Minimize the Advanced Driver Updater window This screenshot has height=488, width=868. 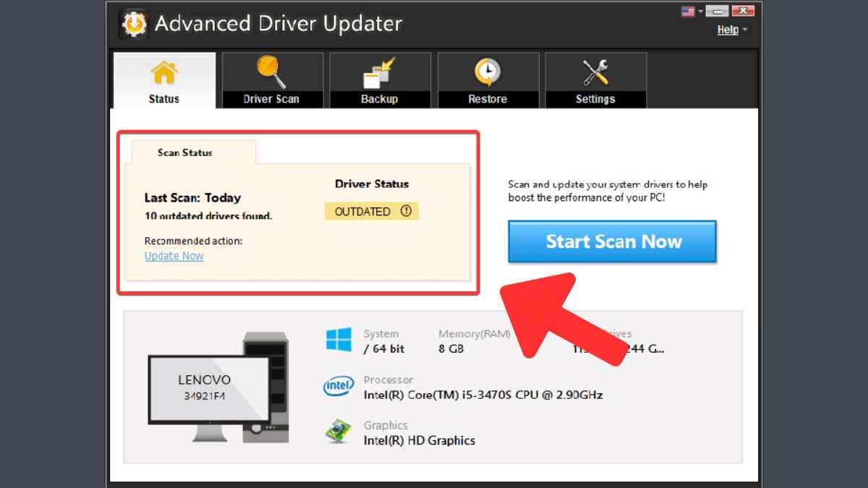(718, 11)
